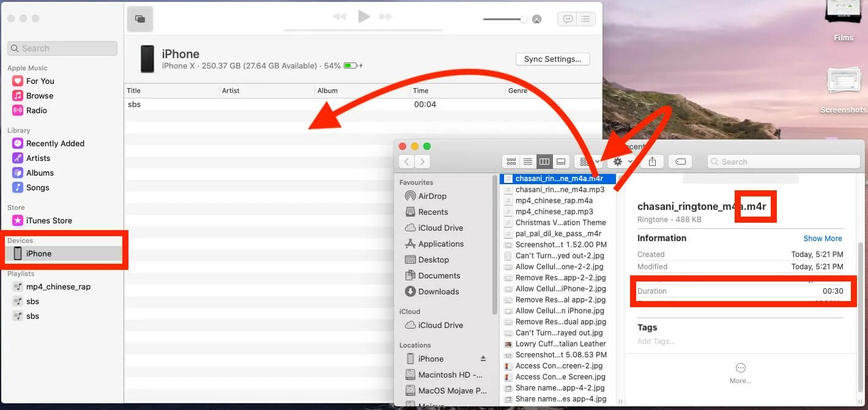Viewport: 868px width, 410px height.
Task: Open Applications in Finder sidebar
Action: (x=434, y=244)
